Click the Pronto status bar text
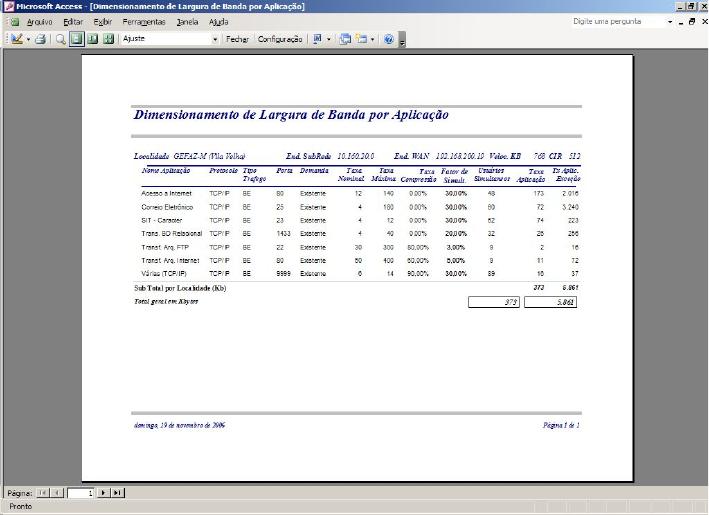The width and height of the screenshot is (709, 515). (21, 506)
